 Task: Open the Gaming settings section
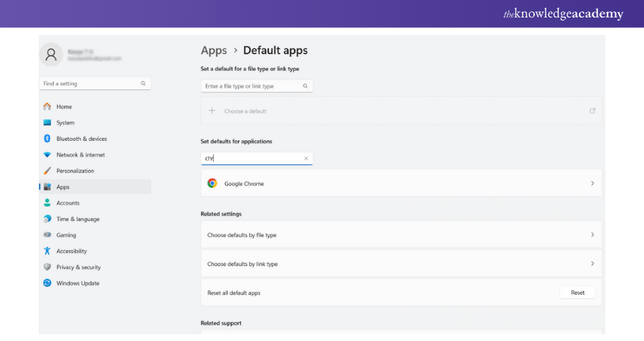point(66,235)
